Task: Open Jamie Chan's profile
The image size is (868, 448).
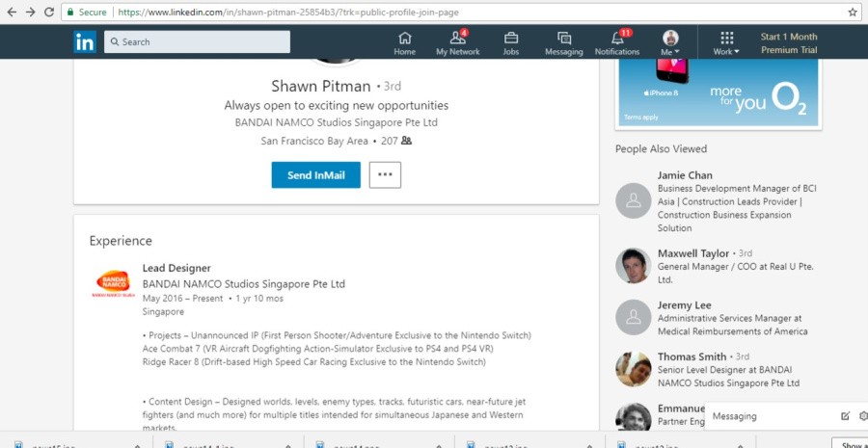Action: tap(685, 175)
